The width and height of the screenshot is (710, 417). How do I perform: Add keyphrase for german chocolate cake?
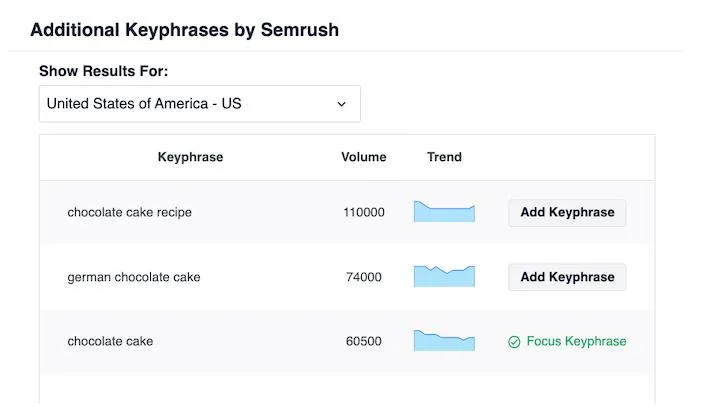point(567,277)
